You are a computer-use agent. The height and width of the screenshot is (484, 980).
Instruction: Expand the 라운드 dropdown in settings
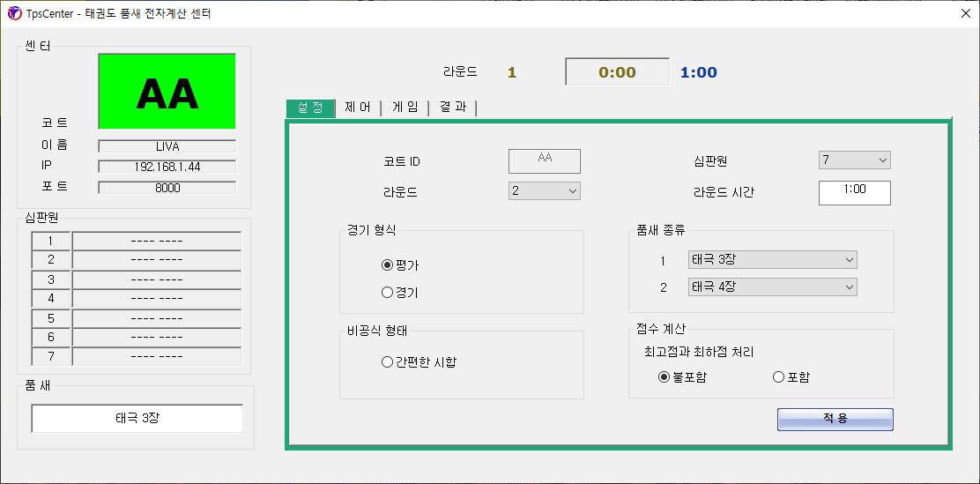click(544, 190)
